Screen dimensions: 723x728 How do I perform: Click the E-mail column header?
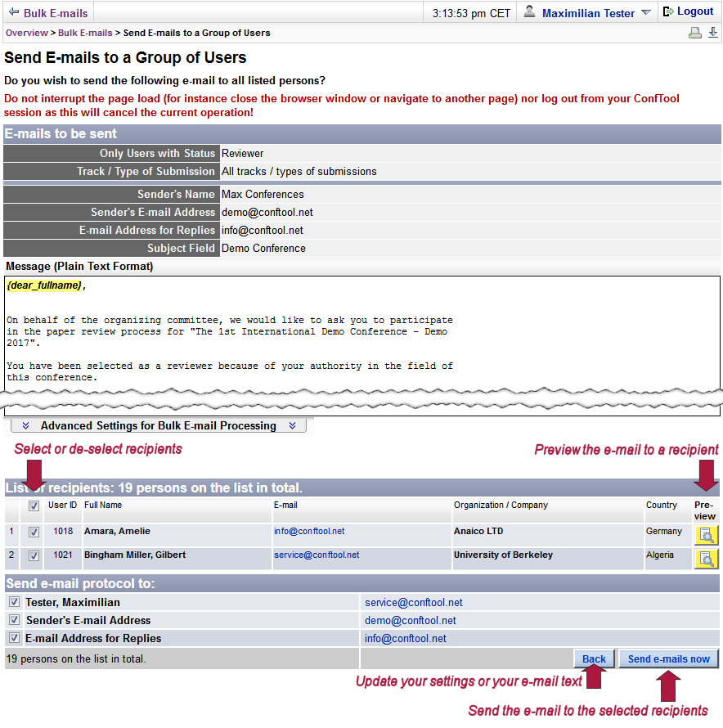(285, 506)
